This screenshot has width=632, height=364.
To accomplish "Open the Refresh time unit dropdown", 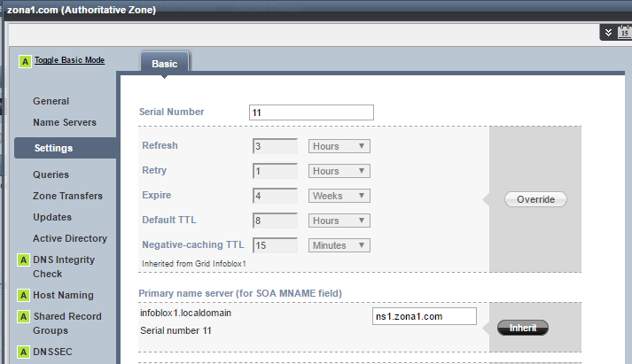I will coord(339,146).
